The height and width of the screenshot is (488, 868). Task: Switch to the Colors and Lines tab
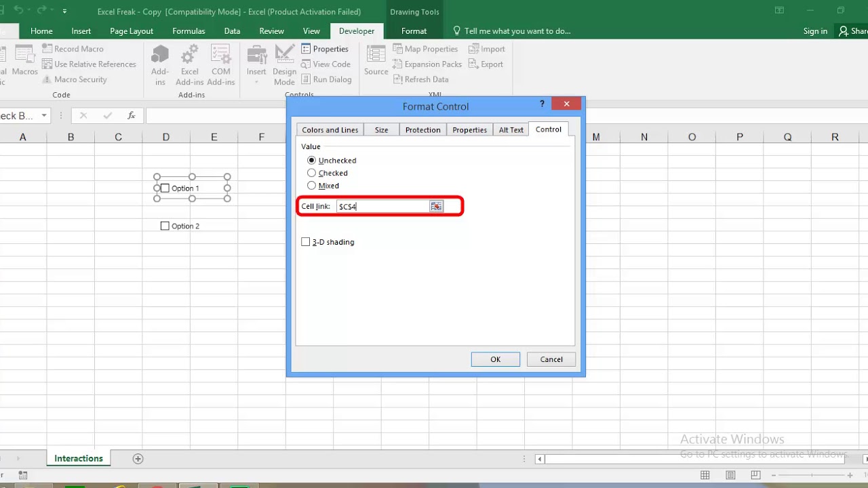point(330,130)
